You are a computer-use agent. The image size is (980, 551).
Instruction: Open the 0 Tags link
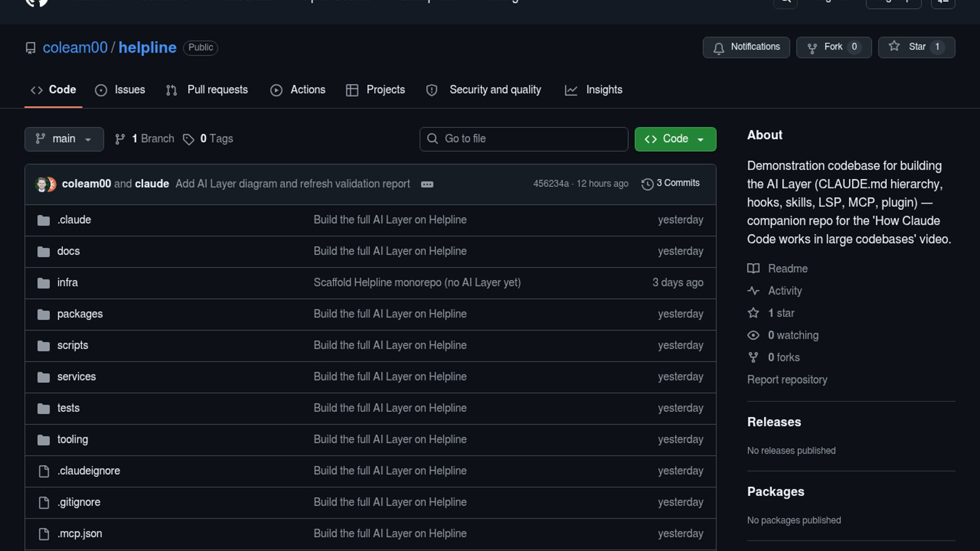[209, 139]
